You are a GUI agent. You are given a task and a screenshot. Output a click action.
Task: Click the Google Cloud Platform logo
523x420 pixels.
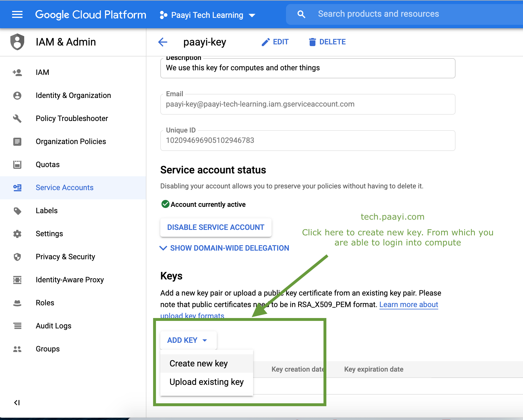click(x=91, y=14)
